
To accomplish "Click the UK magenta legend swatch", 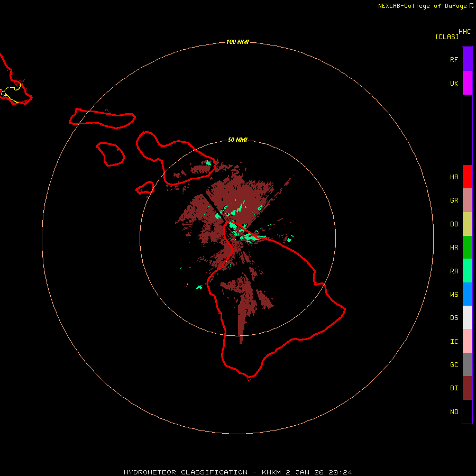I will pyautogui.click(x=467, y=83).
